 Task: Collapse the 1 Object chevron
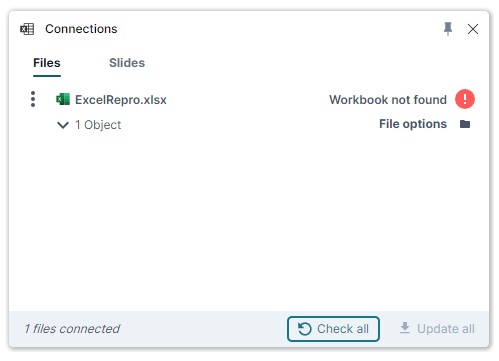coord(63,125)
